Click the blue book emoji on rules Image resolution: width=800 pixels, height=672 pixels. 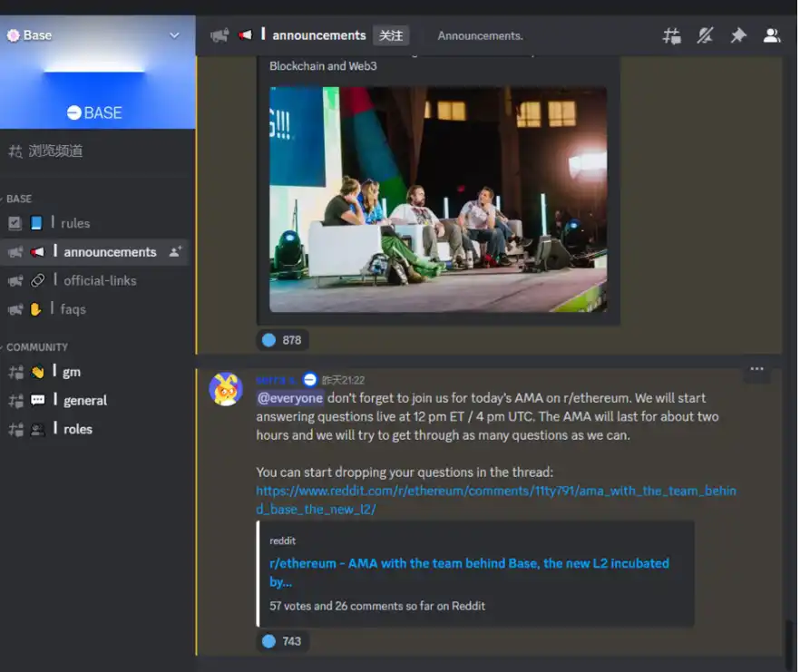[36, 223]
